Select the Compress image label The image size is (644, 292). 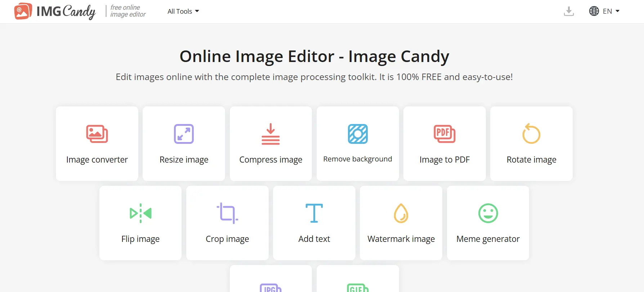point(271,160)
